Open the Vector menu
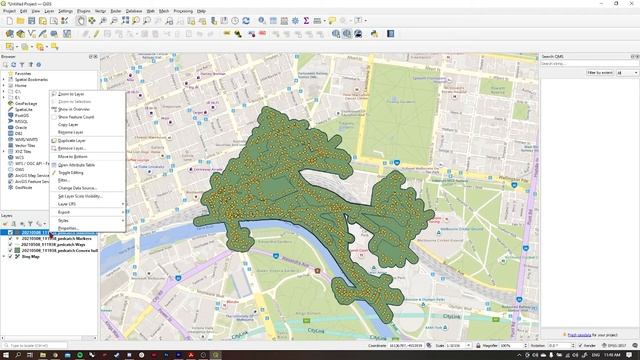 click(100, 11)
